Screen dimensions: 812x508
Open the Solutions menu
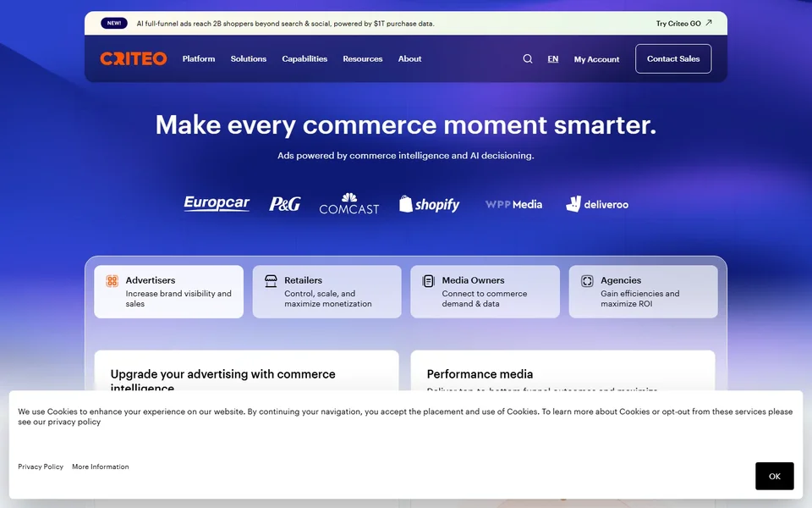click(249, 58)
